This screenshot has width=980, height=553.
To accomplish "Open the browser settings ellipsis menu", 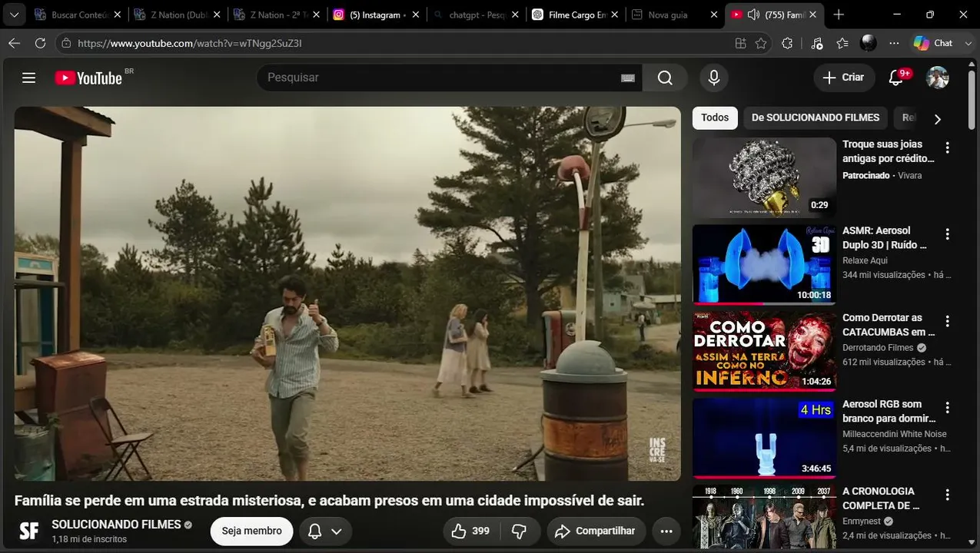I will pyautogui.click(x=894, y=43).
